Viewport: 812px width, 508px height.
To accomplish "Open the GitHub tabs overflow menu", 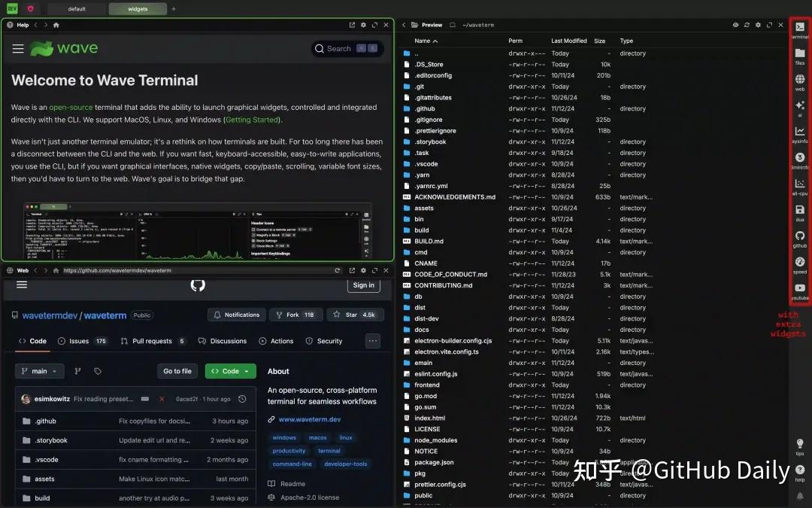I will tap(373, 341).
